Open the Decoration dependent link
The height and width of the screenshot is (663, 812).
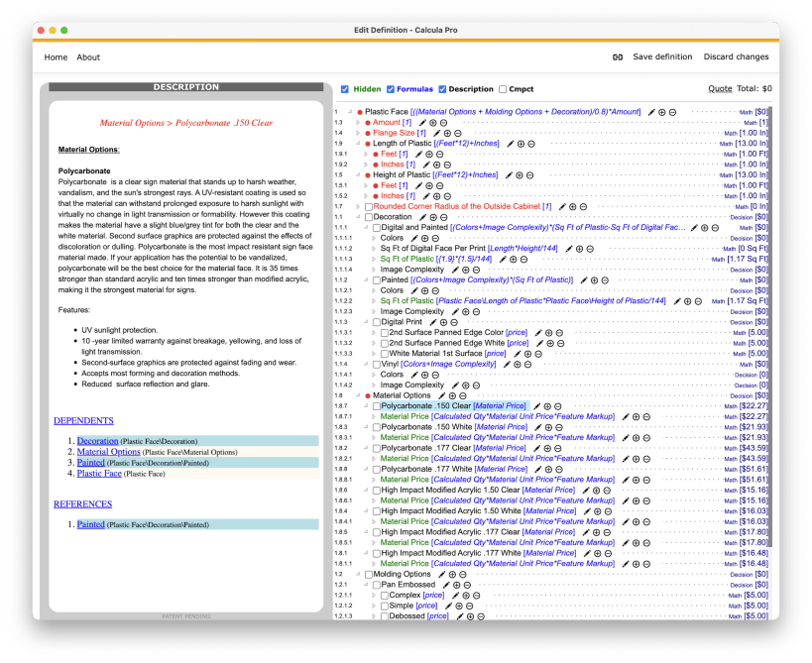(97, 441)
